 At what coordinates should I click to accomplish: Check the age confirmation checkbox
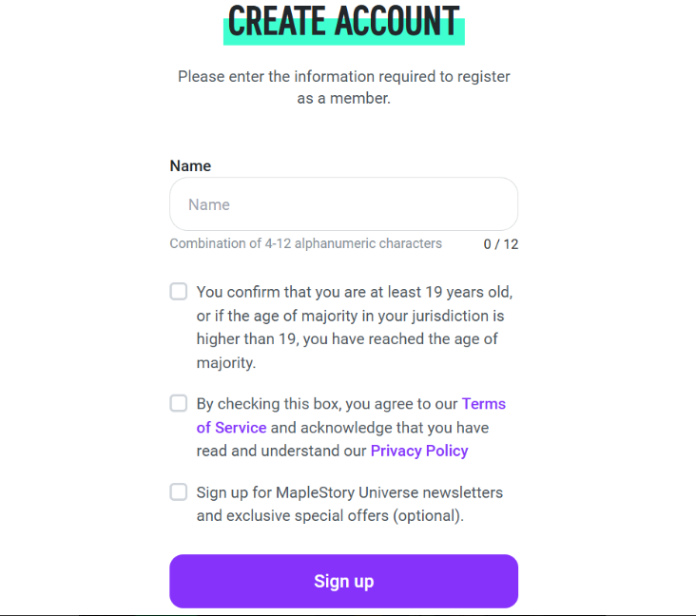click(179, 292)
